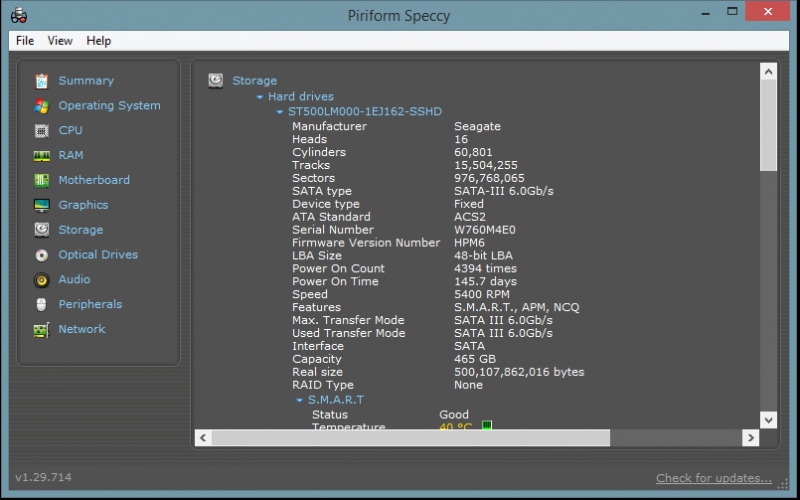800x500 pixels.
Task: Open the Summary section
Action: tap(86, 81)
